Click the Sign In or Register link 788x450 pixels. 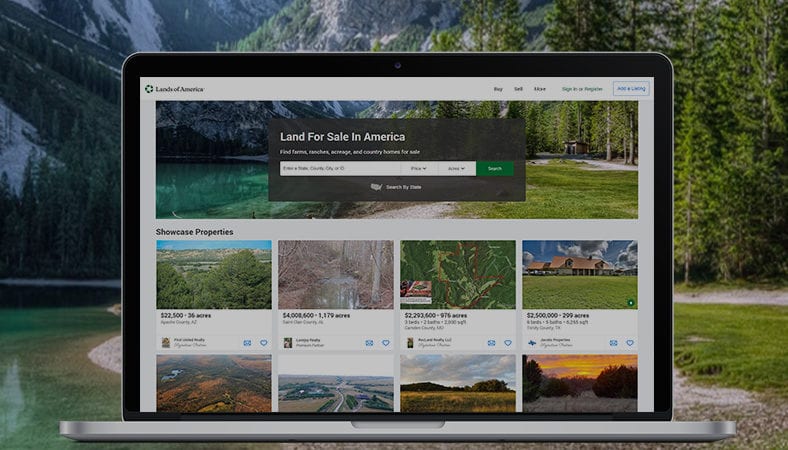[582, 89]
